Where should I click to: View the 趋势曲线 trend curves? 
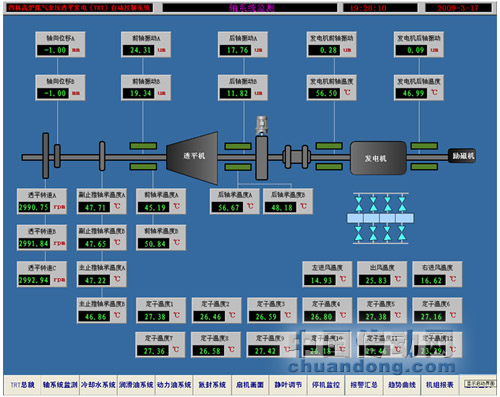pyautogui.click(x=402, y=385)
